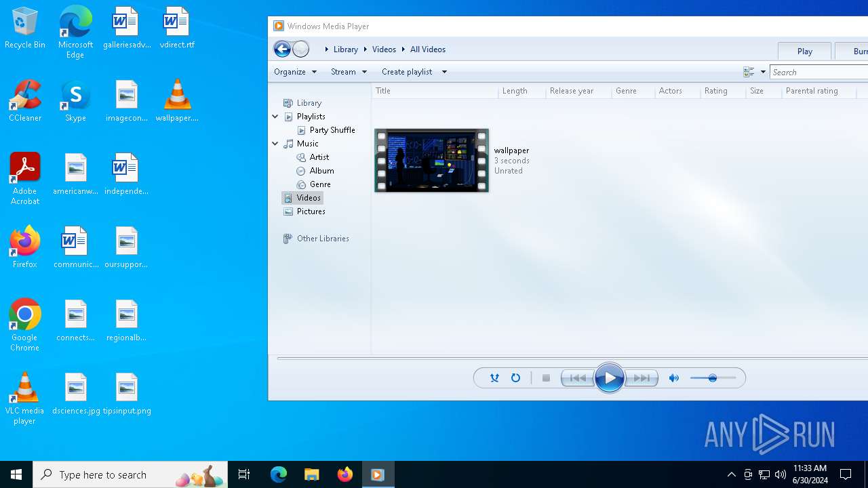This screenshot has width=868, height=488.
Task: Expand the breadcrumb arrow before Library
Action: click(326, 49)
